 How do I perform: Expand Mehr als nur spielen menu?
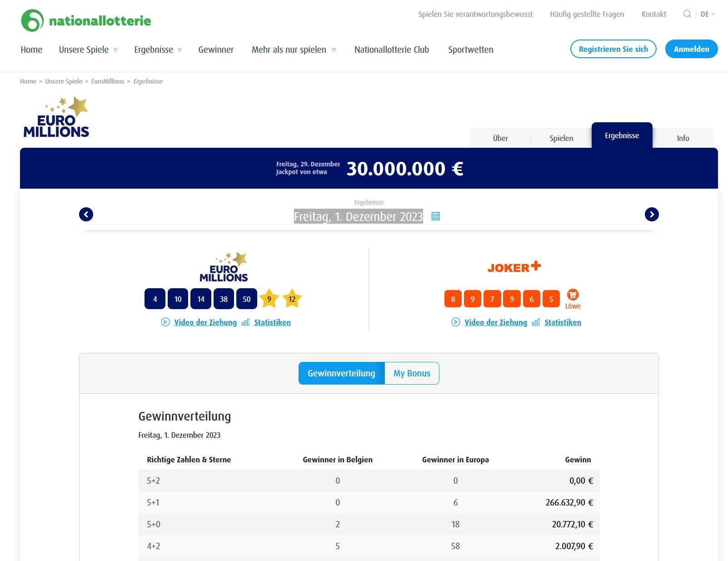click(x=294, y=50)
